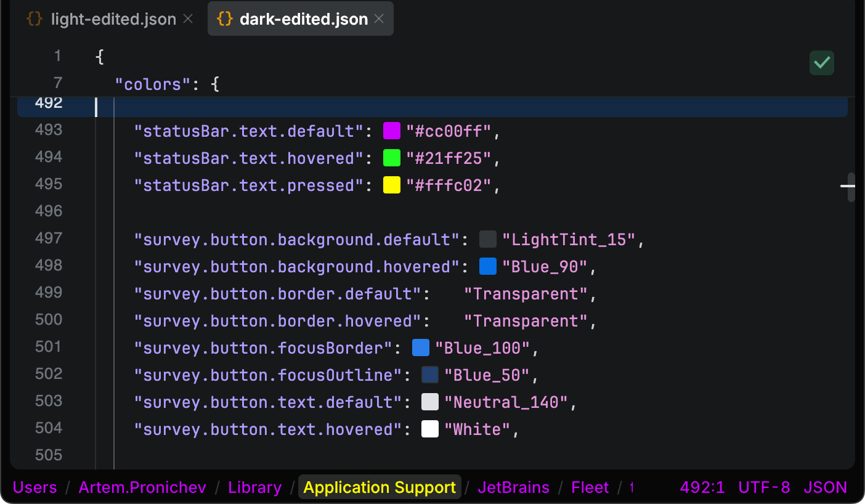Image resolution: width=865 pixels, height=504 pixels.
Task: Navigate to Application Support via breadcrumb
Action: coord(379,487)
